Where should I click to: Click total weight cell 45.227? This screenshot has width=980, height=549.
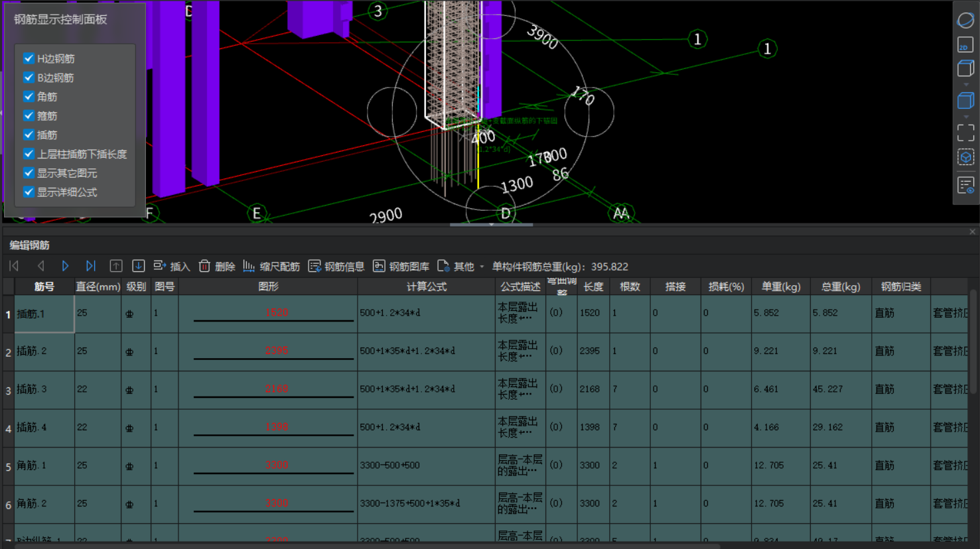(841, 390)
